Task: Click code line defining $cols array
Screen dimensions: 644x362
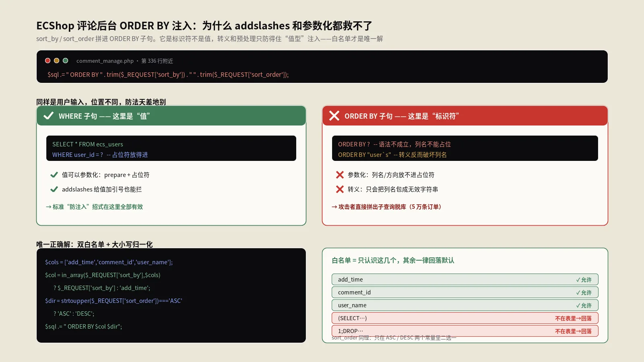Action: click(x=109, y=262)
